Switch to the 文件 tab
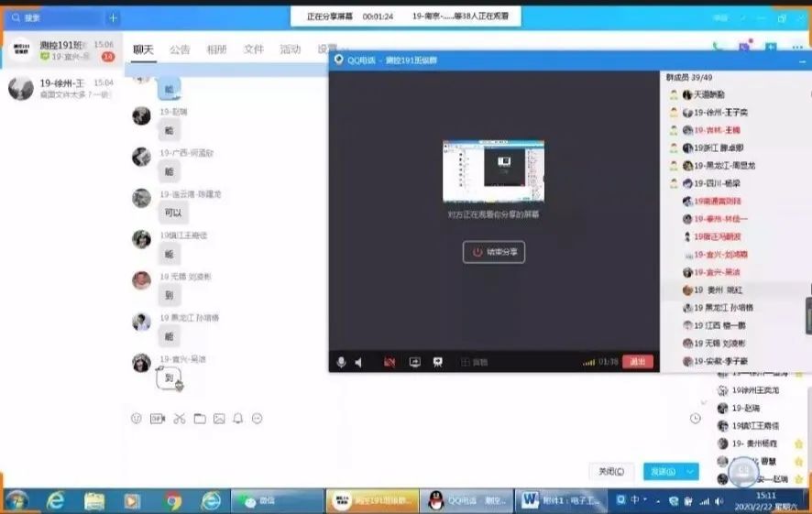 click(x=254, y=49)
